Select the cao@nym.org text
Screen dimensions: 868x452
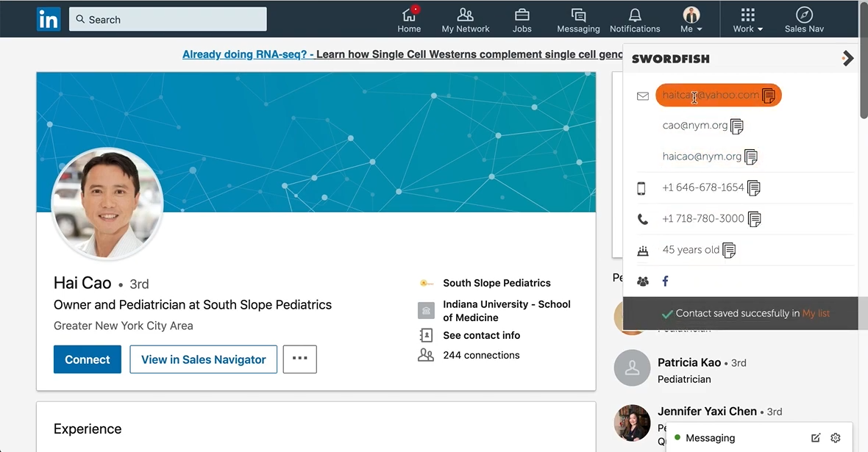pyautogui.click(x=694, y=126)
